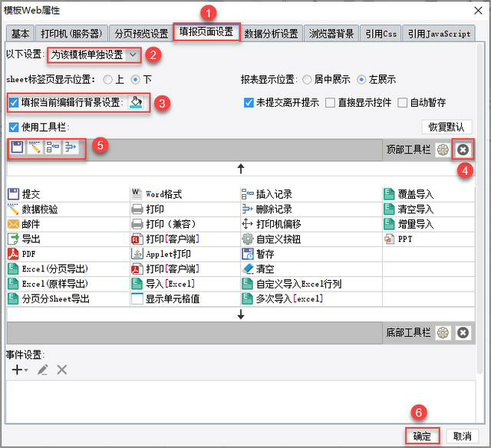Select 导出 tool in the list
Viewport: 491px width, 448px height.
24,239
